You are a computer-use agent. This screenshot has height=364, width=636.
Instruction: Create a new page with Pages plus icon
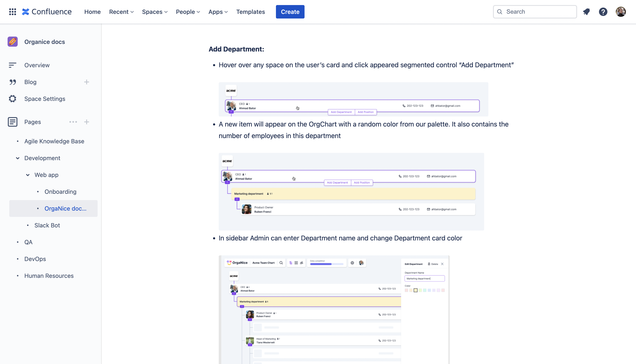tap(87, 122)
